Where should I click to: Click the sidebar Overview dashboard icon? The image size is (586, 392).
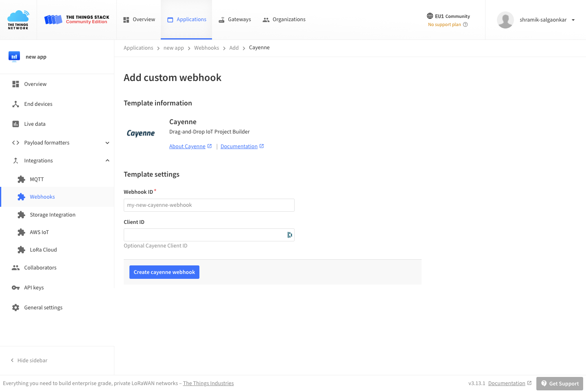click(x=15, y=84)
